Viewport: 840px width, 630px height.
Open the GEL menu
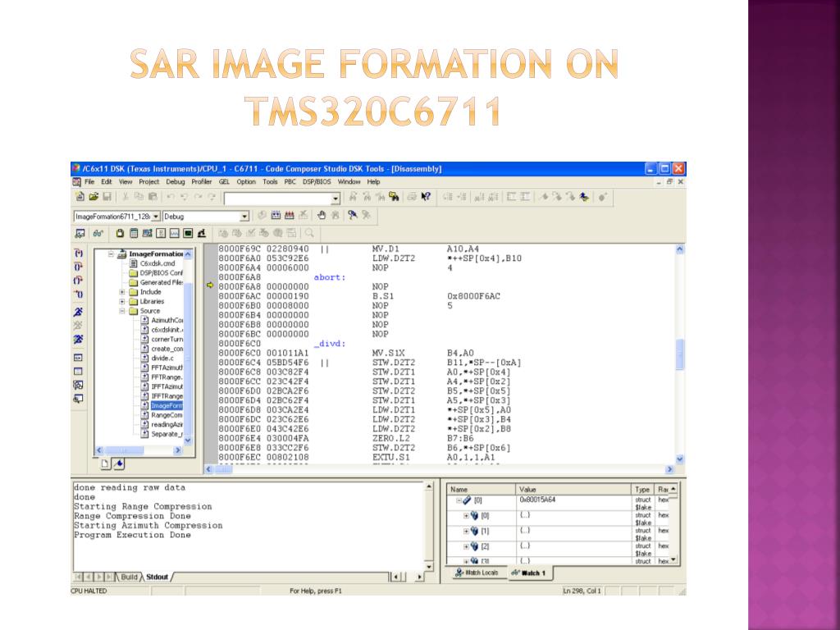point(224,181)
